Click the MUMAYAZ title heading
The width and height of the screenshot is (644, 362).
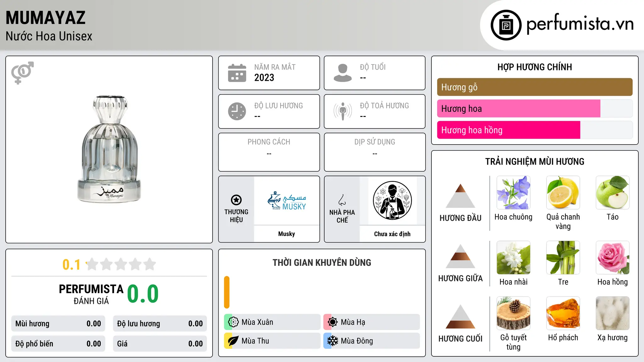(x=46, y=18)
